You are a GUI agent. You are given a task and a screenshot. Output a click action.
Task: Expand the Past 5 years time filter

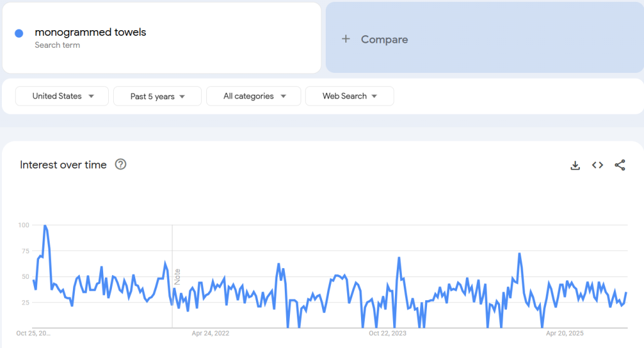tap(157, 96)
